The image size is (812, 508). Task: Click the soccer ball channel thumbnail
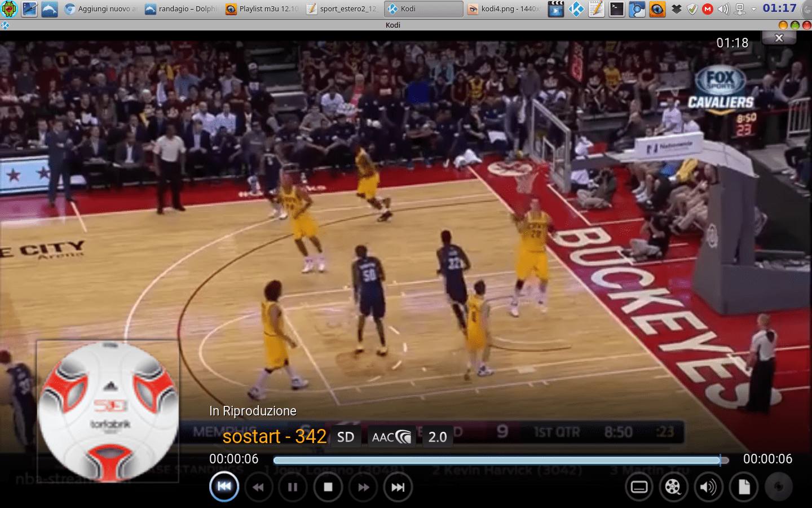pos(108,411)
